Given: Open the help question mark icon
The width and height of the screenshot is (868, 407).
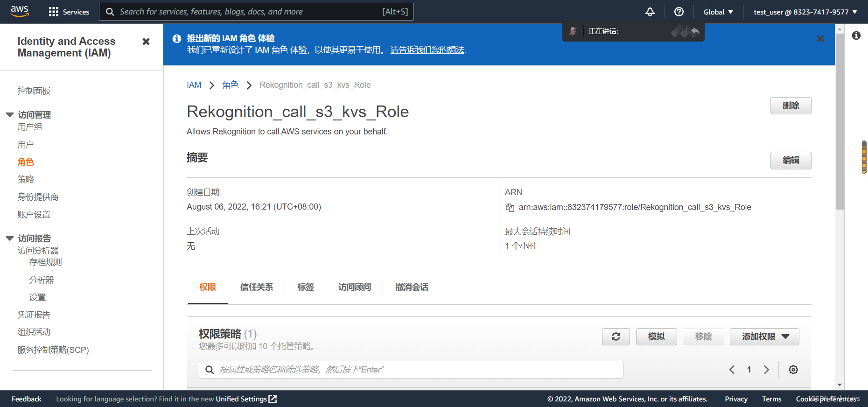Looking at the screenshot, I should pyautogui.click(x=679, y=12).
